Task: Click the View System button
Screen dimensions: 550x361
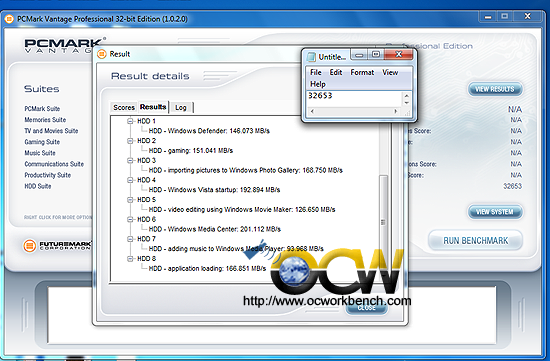Action: point(495,212)
